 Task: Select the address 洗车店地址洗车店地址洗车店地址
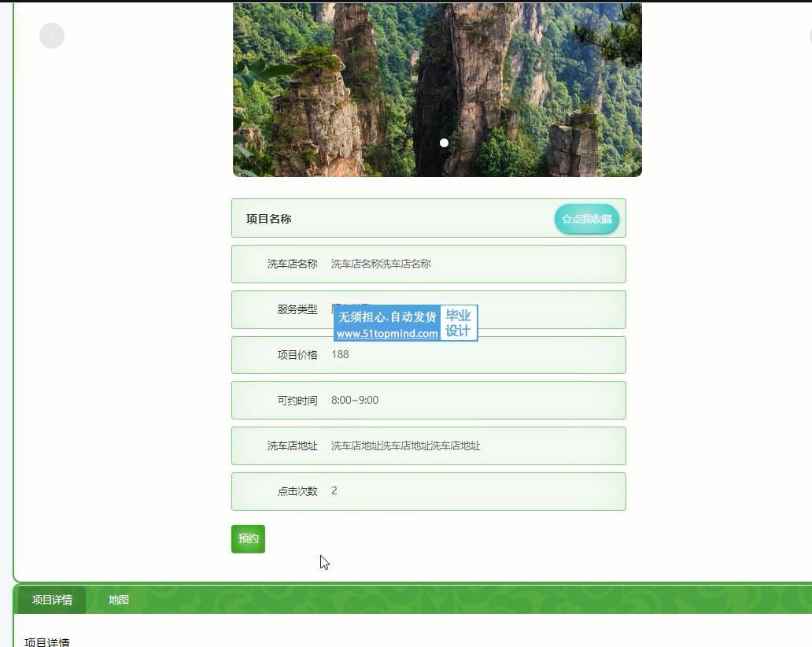[x=406, y=446]
